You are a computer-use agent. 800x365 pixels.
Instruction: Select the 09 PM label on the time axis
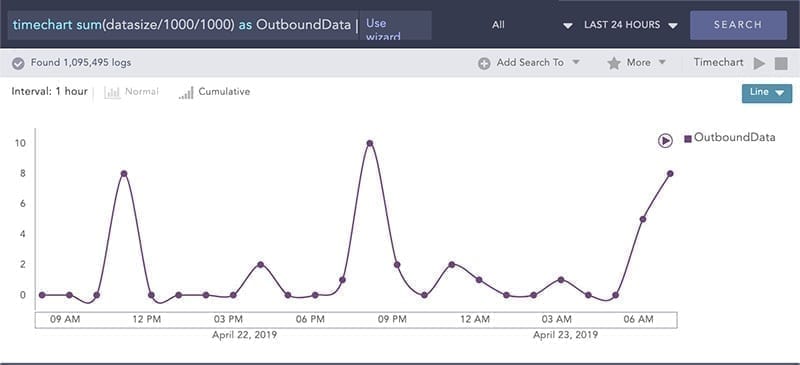392,320
